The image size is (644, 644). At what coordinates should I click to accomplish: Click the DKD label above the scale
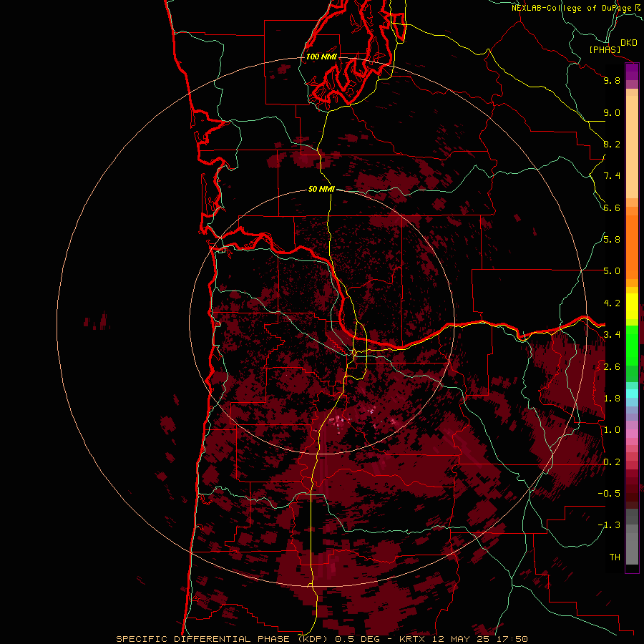pos(629,43)
